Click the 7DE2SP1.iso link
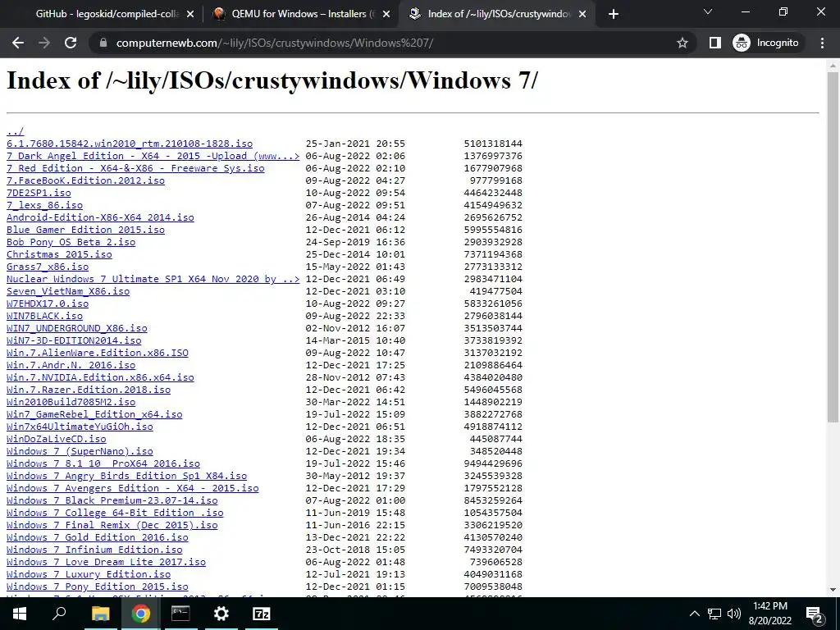This screenshot has width=840, height=630. [39, 193]
